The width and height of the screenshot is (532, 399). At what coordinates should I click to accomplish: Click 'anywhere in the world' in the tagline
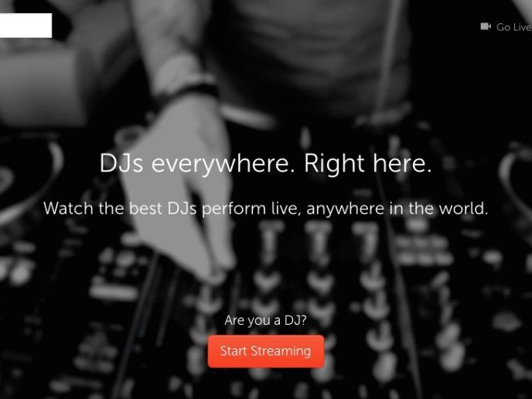[397, 209]
